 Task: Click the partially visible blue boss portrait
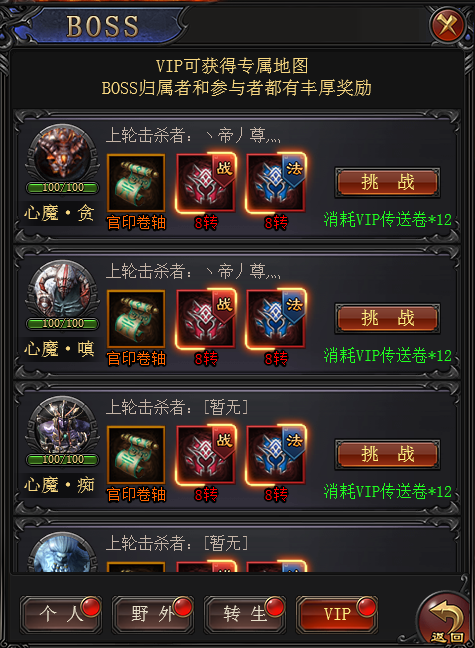tap(63, 553)
